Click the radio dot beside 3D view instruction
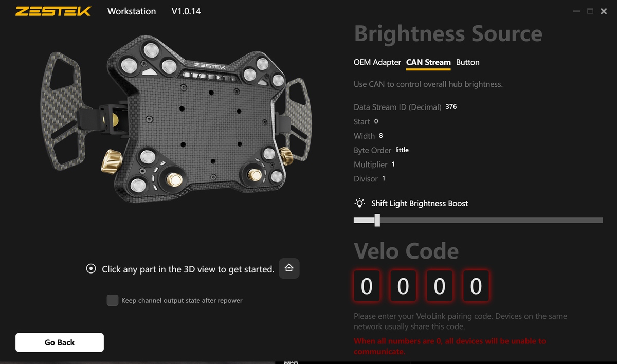The height and width of the screenshot is (364, 617). 91,269
